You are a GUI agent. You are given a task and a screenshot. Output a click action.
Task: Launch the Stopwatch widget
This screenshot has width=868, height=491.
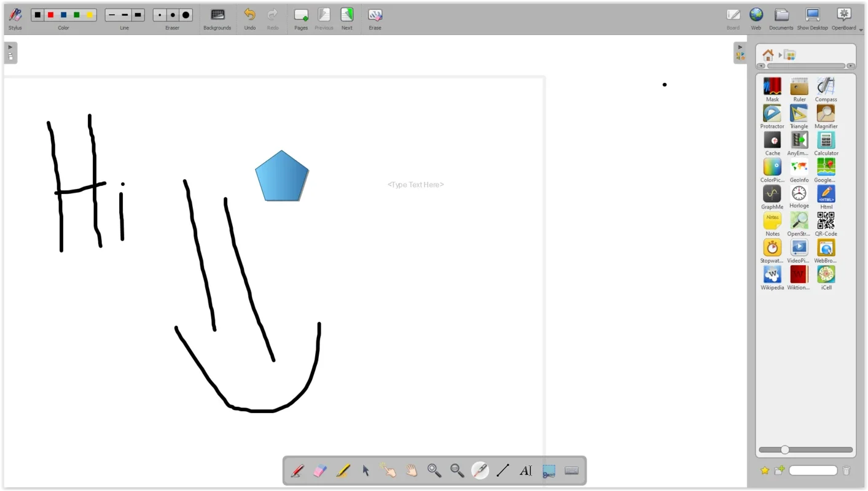point(772,248)
